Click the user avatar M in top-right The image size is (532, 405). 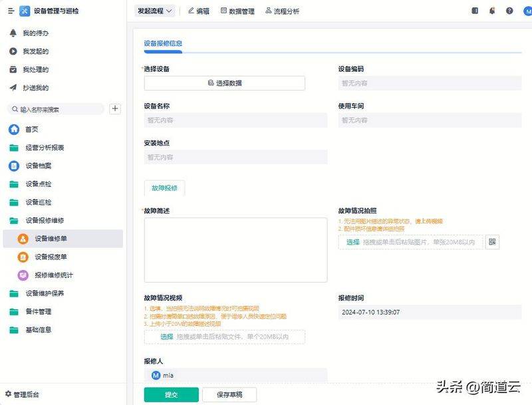tap(526, 11)
